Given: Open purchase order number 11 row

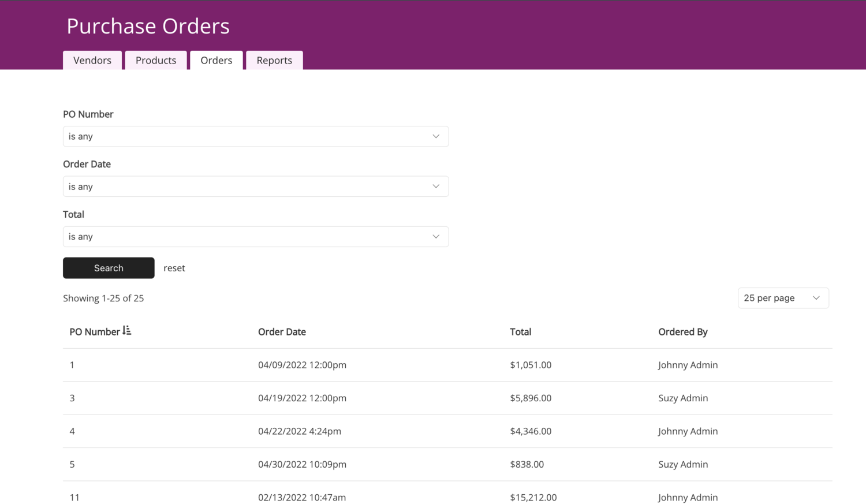Looking at the screenshot, I should click(x=74, y=497).
